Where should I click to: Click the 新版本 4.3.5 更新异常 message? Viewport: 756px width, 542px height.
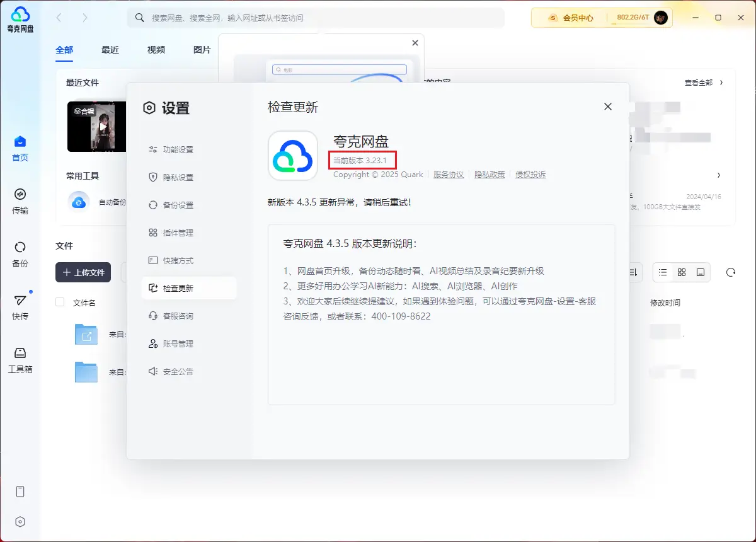point(340,202)
